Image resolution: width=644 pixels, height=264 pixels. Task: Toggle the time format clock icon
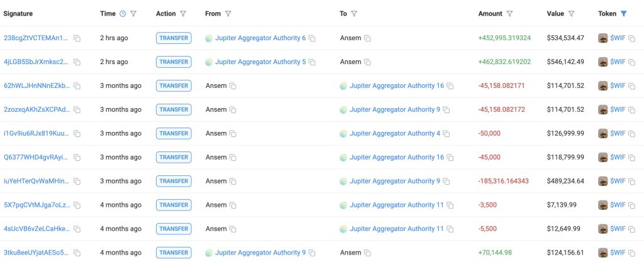123,13
